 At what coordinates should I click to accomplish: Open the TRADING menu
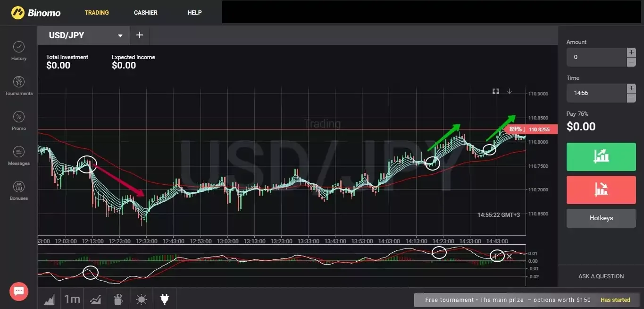[x=97, y=13]
